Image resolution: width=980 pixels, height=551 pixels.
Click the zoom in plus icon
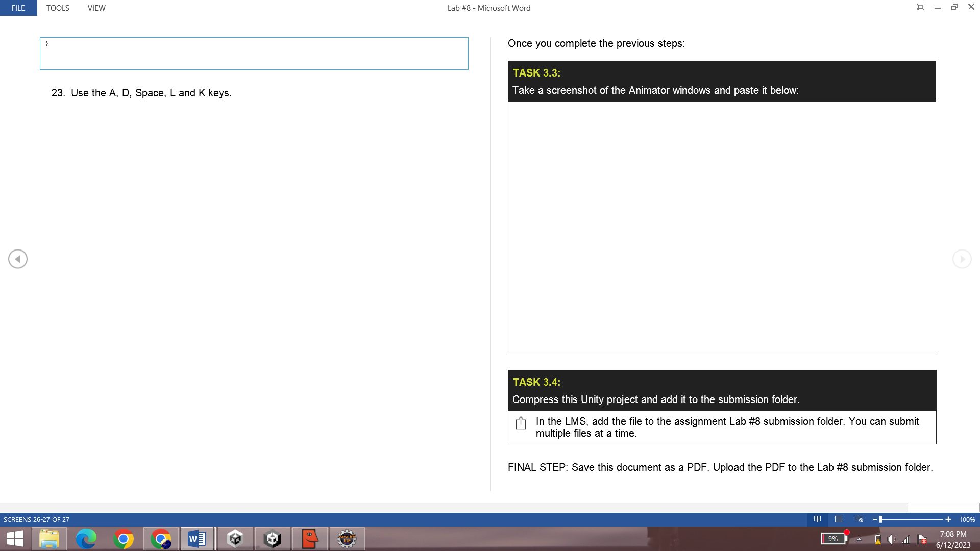[x=948, y=519]
